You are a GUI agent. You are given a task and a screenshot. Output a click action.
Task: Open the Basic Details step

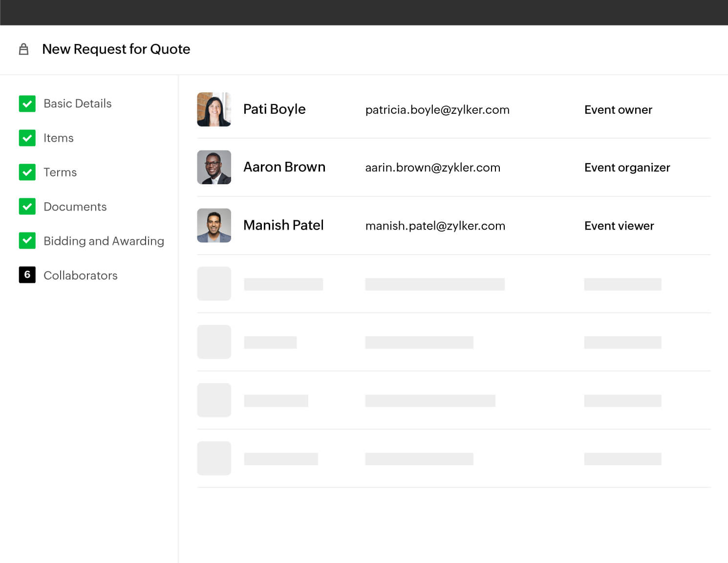tap(78, 104)
